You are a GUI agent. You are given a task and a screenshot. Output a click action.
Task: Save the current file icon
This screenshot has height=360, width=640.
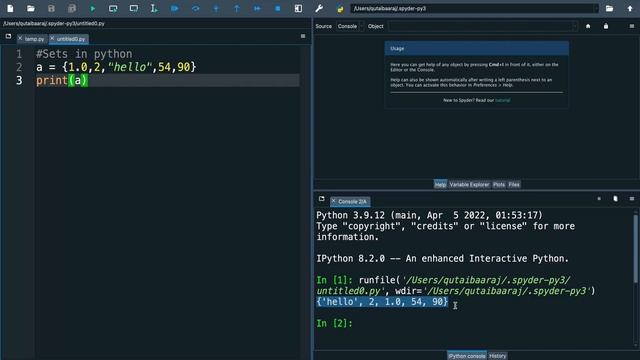click(51, 8)
